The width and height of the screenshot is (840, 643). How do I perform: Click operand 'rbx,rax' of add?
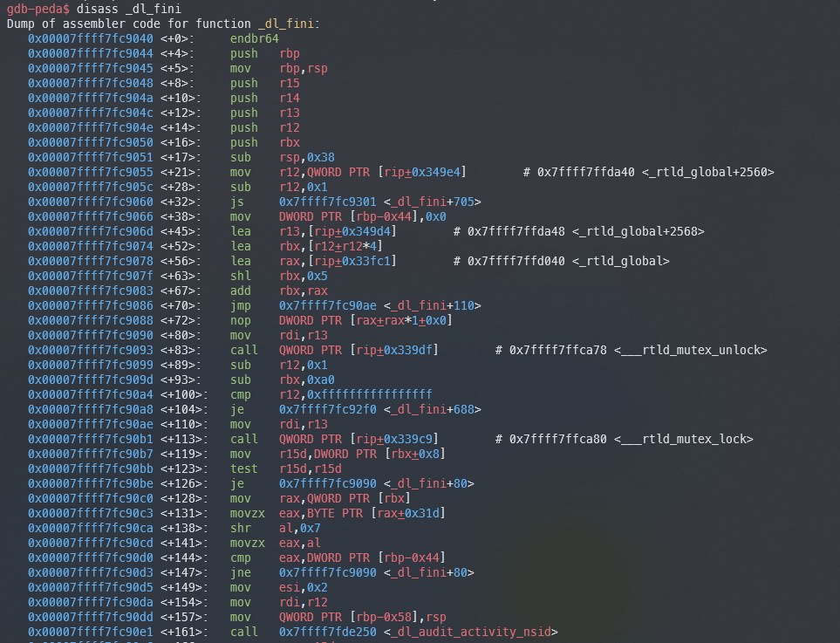(x=304, y=291)
